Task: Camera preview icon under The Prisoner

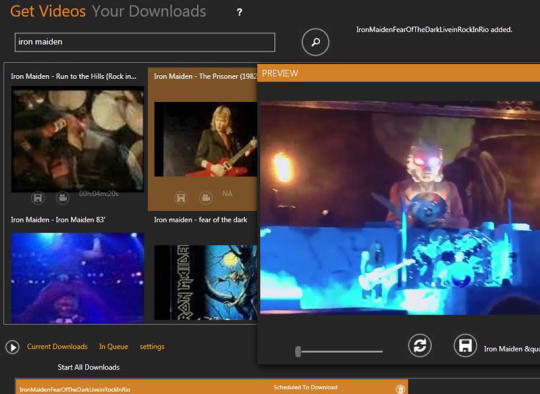Action: (x=206, y=198)
